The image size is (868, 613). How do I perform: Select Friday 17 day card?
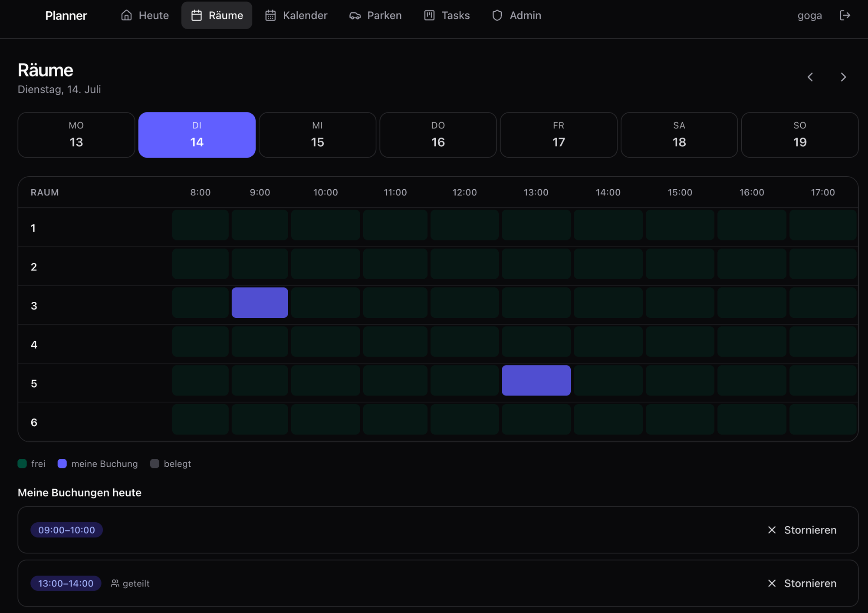pyautogui.click(x=559, y=135)
